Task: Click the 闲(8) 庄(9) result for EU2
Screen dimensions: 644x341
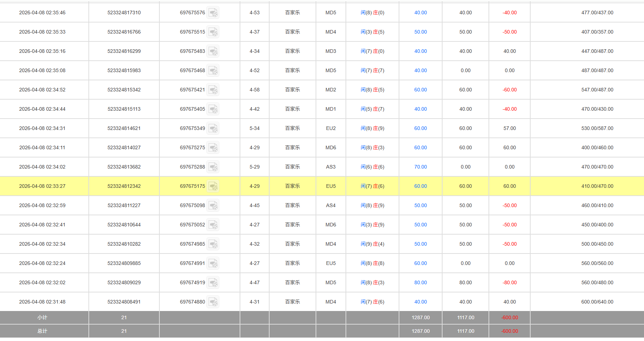Action: (x=372, y=128)
